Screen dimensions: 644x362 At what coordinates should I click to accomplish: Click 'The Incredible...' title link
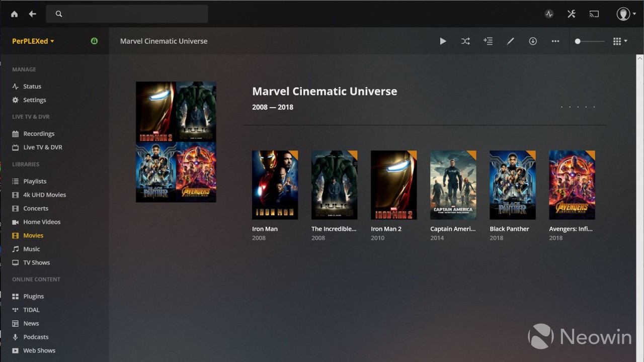click(x=334, y=229)
